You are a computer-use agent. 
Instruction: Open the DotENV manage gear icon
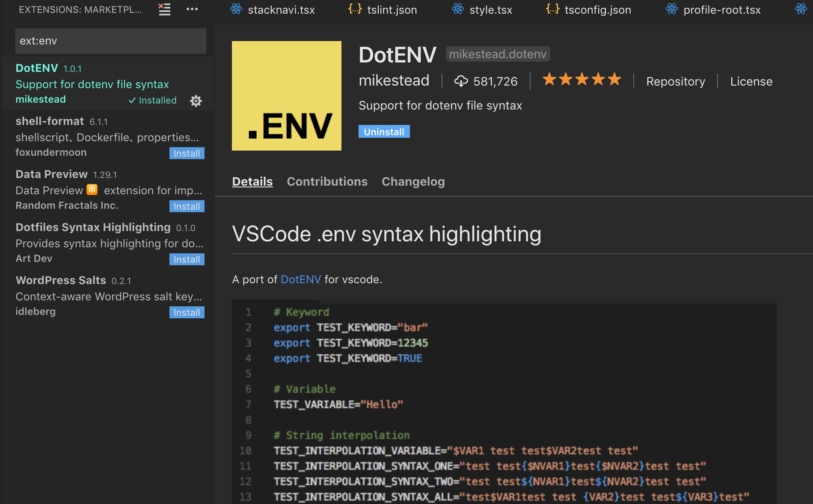[196, 101]
